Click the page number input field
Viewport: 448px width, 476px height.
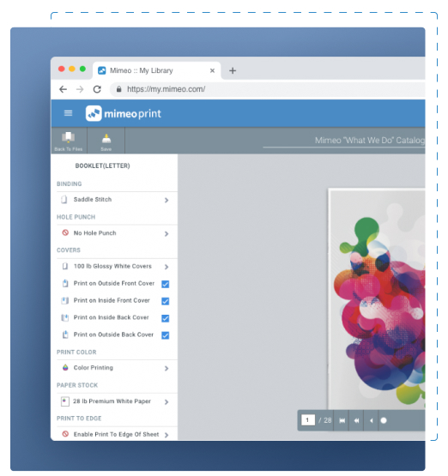(x=307, y=420)
